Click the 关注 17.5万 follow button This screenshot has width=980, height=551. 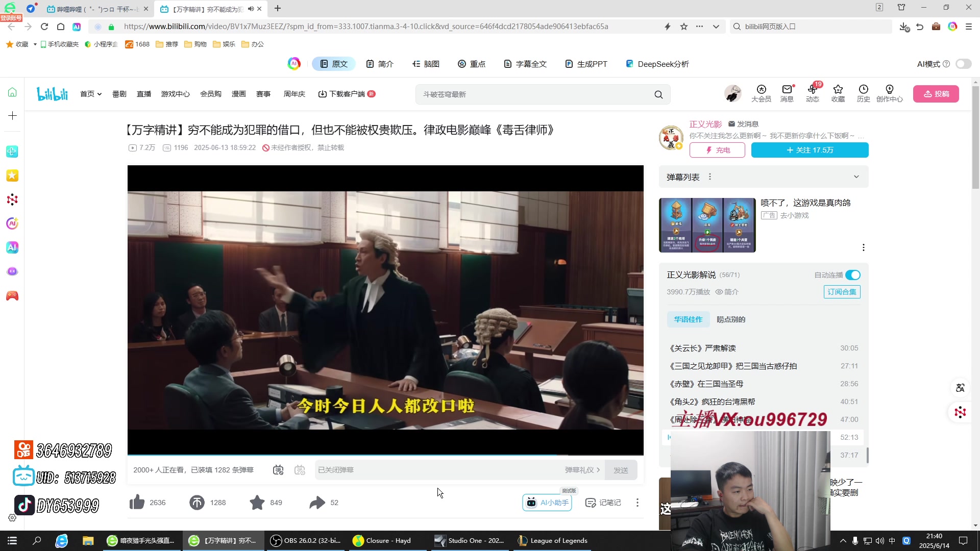click(x=810, y=150)
